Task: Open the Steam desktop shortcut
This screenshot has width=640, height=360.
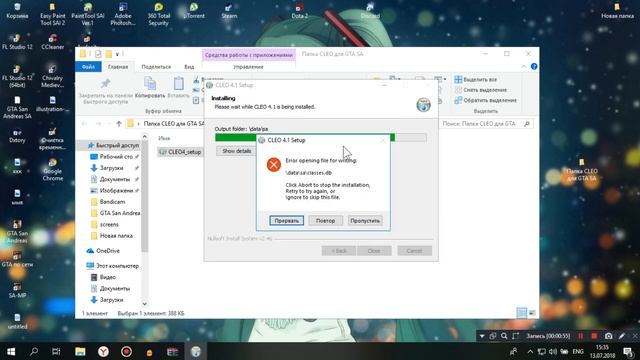Action: click(x=229, y=12)
